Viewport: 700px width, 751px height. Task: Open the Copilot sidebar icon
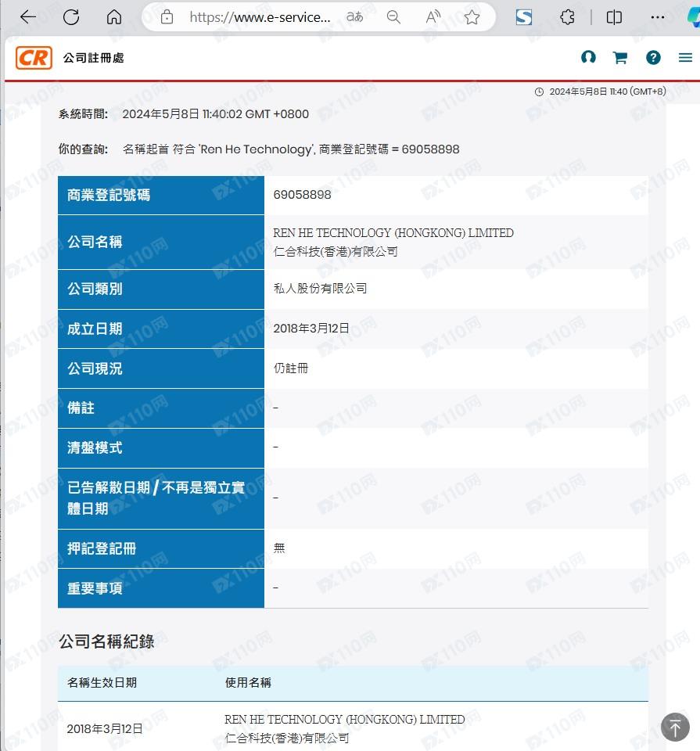[x=692, y=17]
